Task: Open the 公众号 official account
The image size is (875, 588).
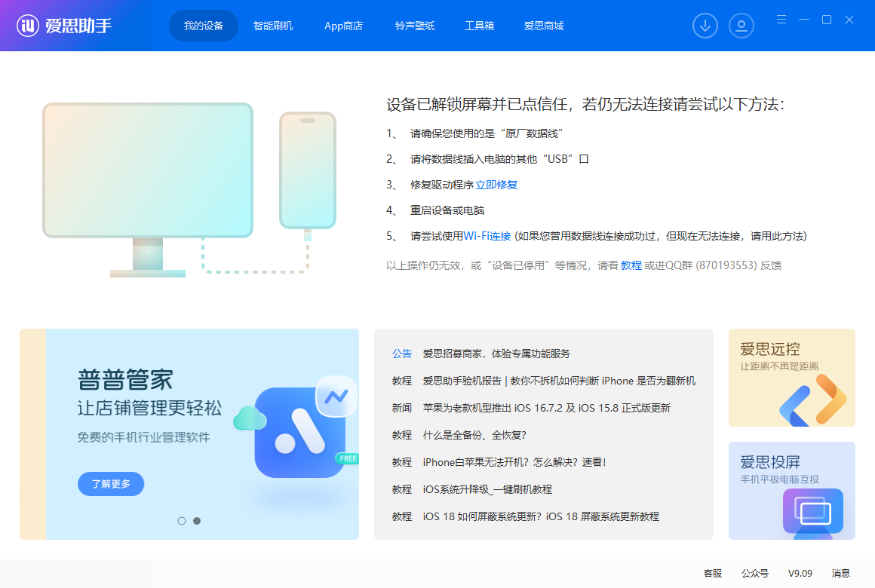Action: pos(755,573)
